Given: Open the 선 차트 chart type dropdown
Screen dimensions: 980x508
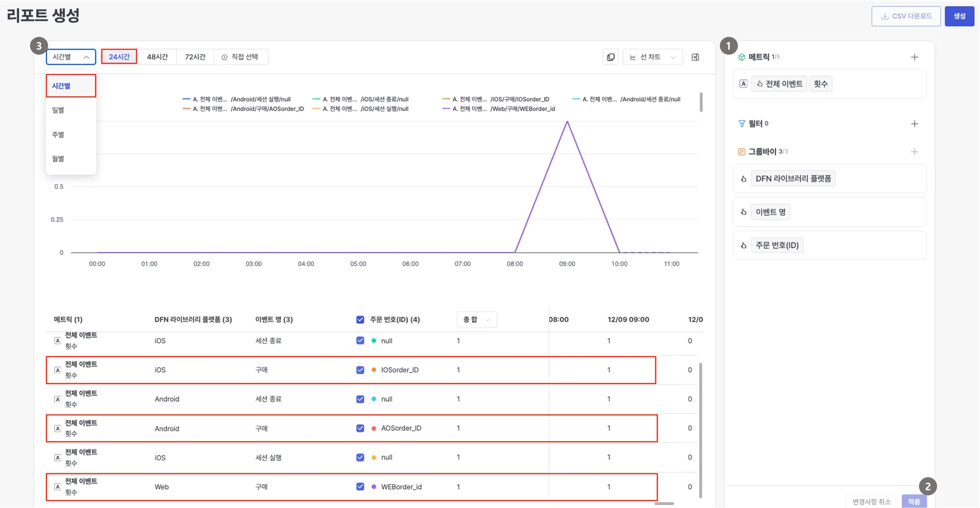Looking at the screenshot, I should (x=653, y=57).
